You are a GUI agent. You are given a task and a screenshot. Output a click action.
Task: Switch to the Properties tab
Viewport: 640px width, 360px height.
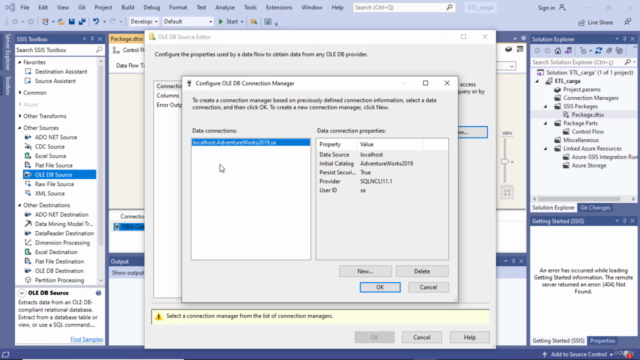602,341
